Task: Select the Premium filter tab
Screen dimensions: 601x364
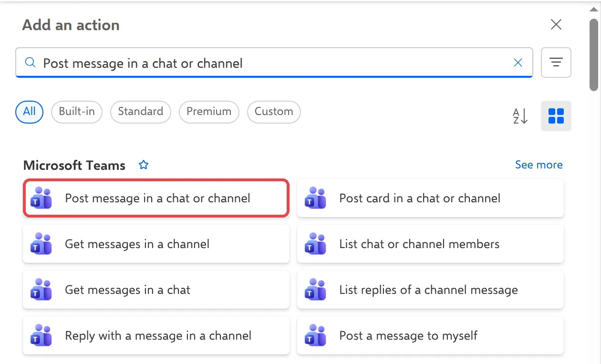Action: click(x=209, y=112)
